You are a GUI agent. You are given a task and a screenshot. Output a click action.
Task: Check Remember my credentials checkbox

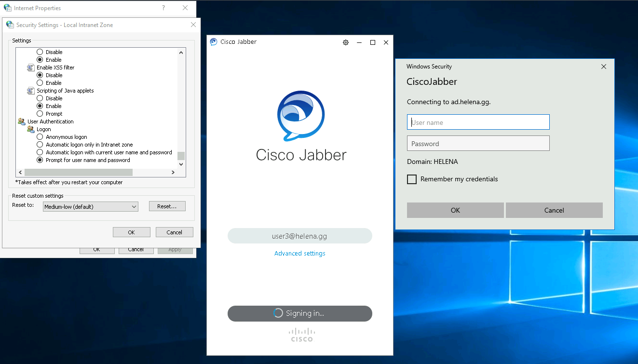point(412,179)
